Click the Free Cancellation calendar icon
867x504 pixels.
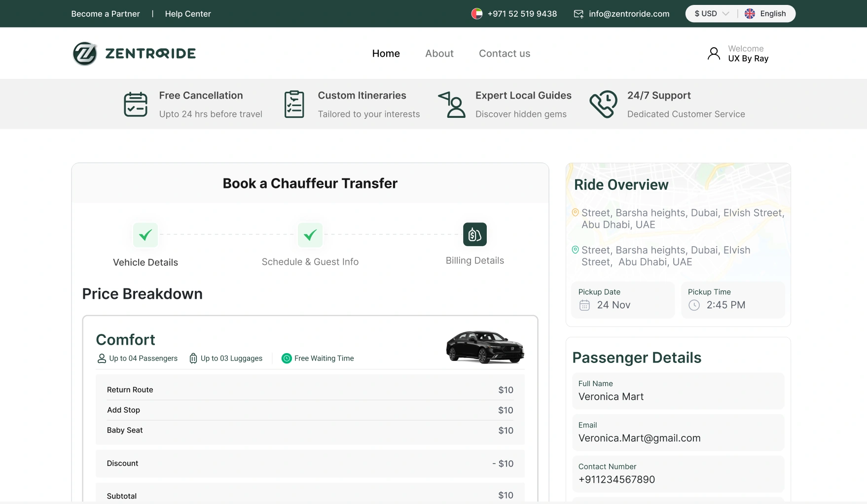[136, 105]
